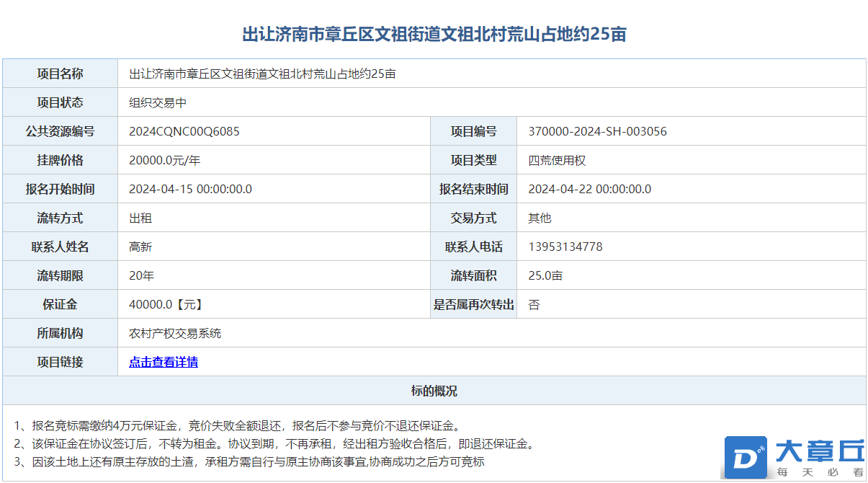Click the 所属机构 label

pos(60,333)
